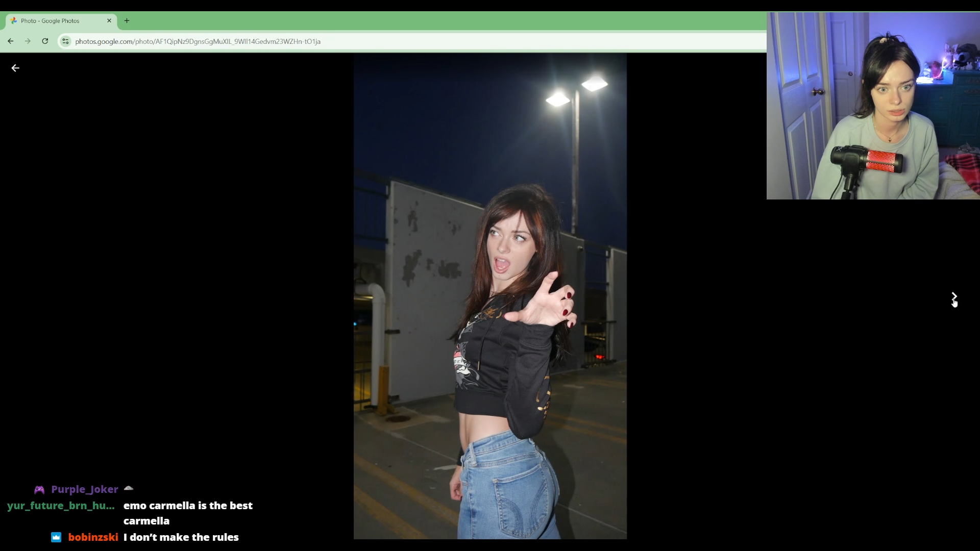Click the browser forward button
The height and width of the screenshot is (551, 980).
[28, 41]
